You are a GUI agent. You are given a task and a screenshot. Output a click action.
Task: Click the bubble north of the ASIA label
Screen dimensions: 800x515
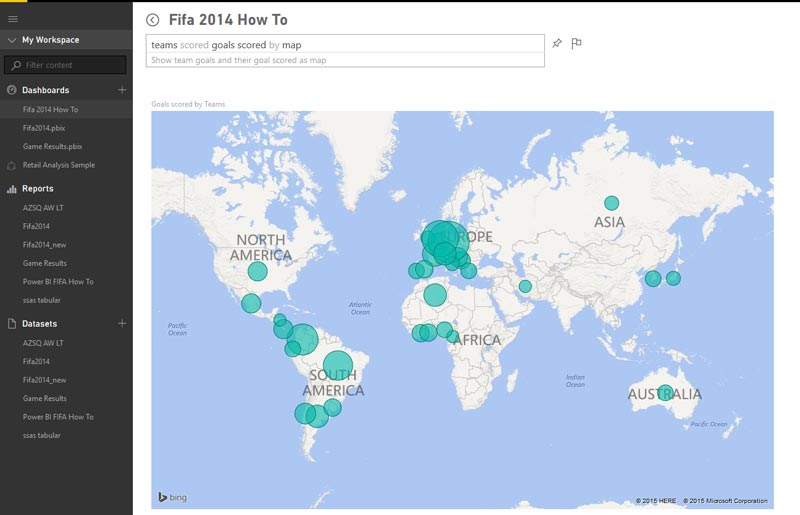(611, 203)
